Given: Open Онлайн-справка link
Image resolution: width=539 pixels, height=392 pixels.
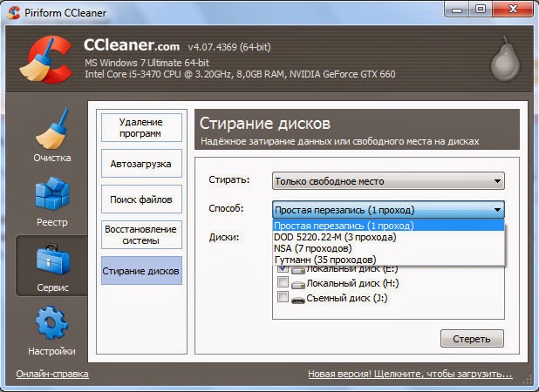Looking at the screenshot, I should tap(52, 374).
